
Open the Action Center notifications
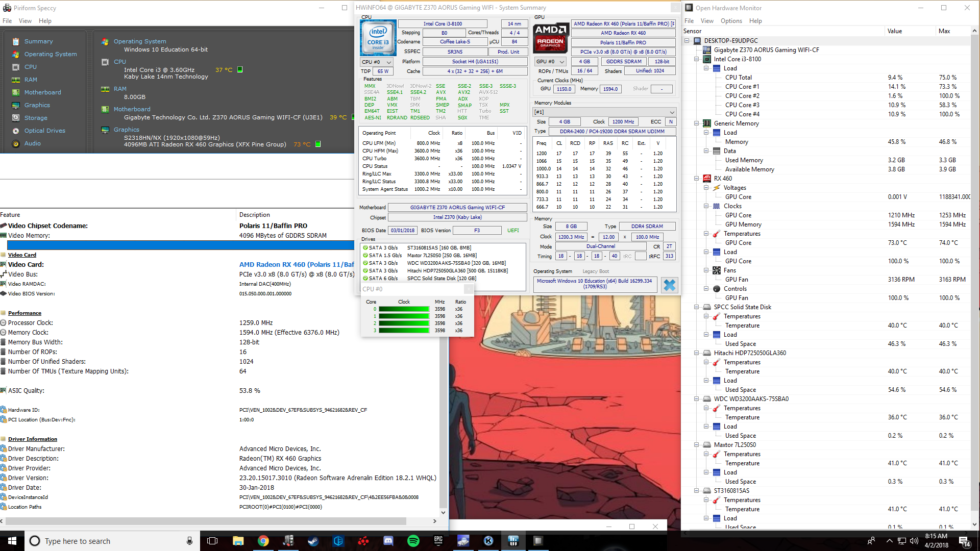click(964, 541)
